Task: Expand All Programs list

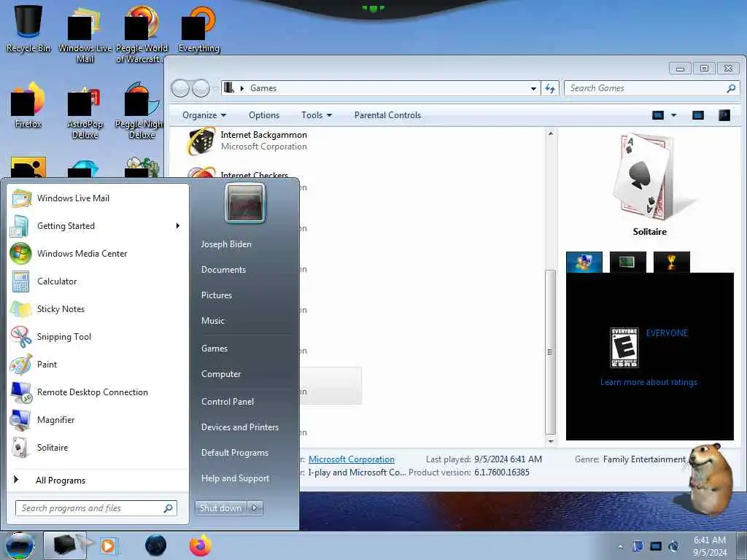Action: pyautogui.click(x=98, y=480)
